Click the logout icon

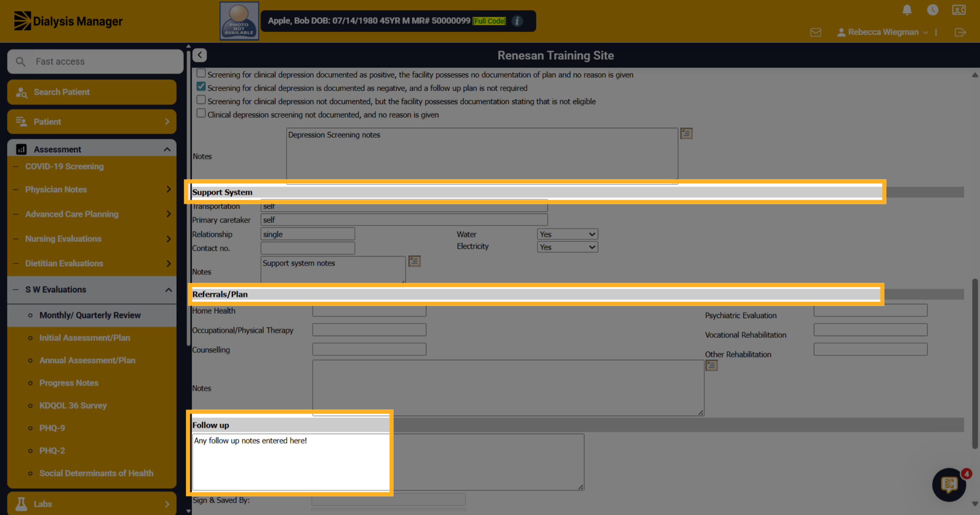pos(960,32)
